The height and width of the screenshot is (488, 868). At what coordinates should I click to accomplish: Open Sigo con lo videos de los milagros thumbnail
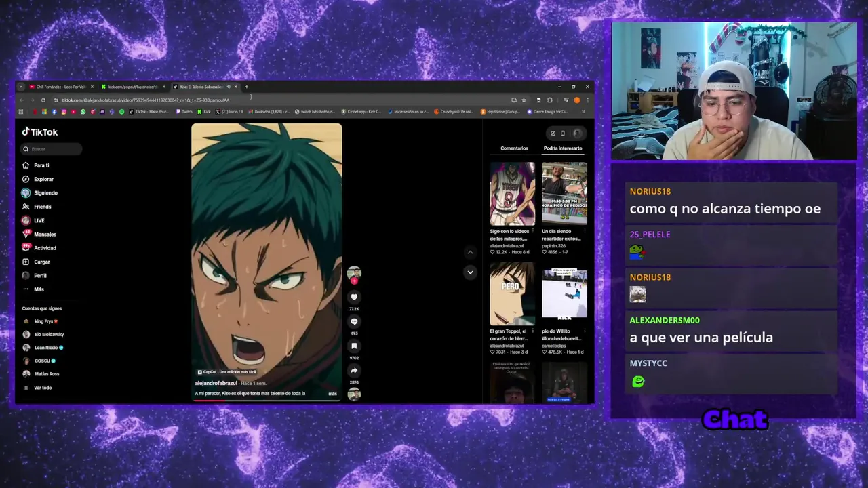(x=512, y=194)
